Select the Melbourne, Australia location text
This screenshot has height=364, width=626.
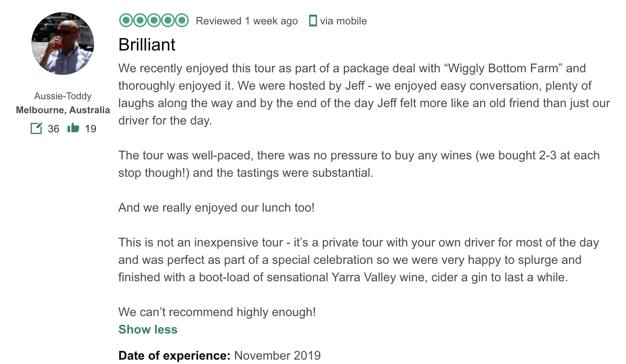click(63, 110)
